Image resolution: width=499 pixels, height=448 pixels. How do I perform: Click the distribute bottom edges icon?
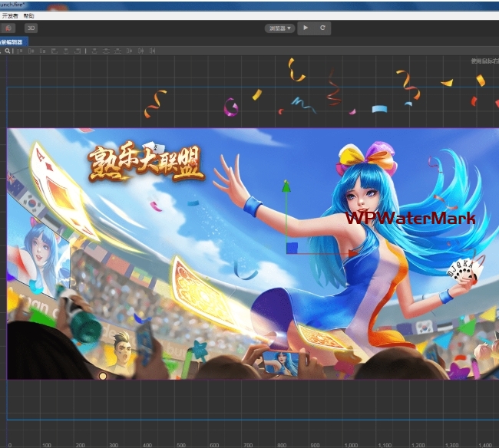tap(117, 51)
